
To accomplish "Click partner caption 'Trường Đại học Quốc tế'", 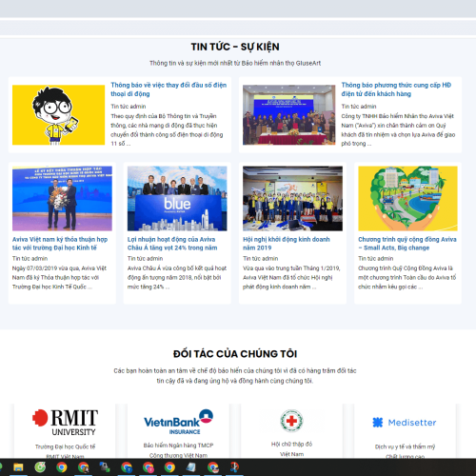I will point(65,446).
